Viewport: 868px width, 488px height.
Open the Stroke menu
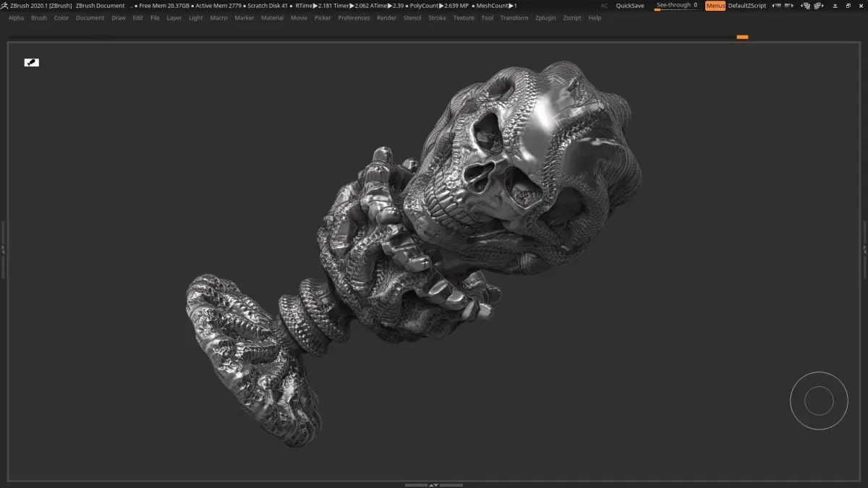437,18
